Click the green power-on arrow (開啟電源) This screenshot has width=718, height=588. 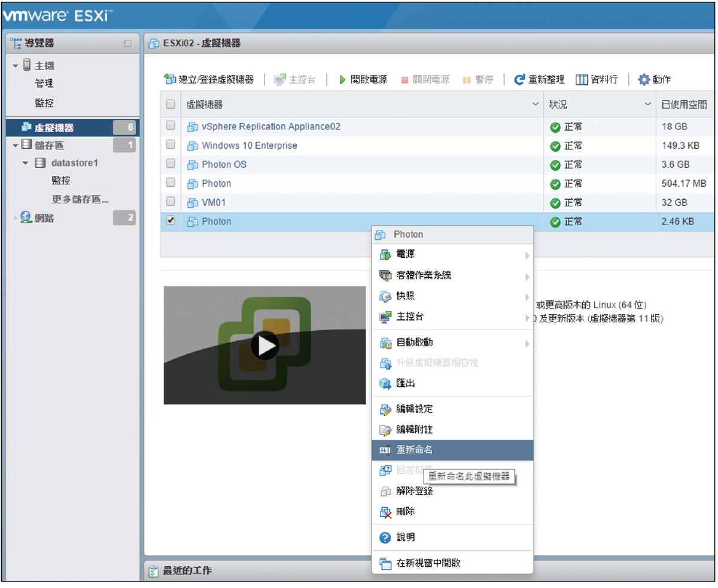tap(343, 80)
